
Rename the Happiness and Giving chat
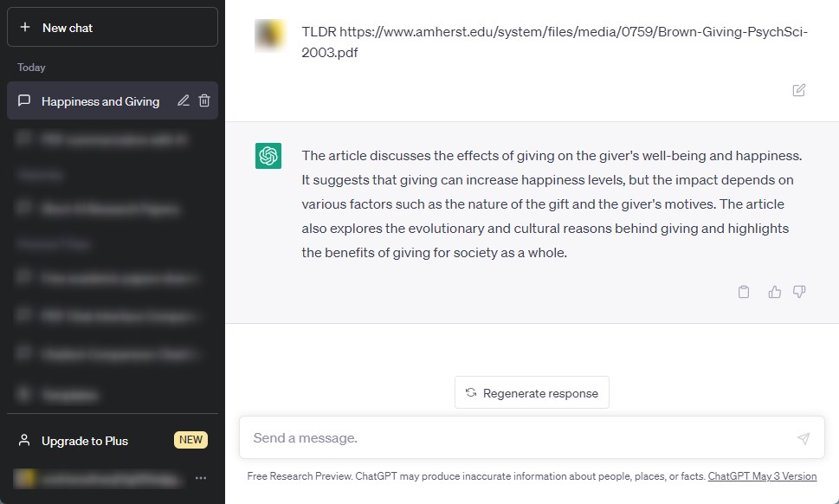(x=183, y=100)
